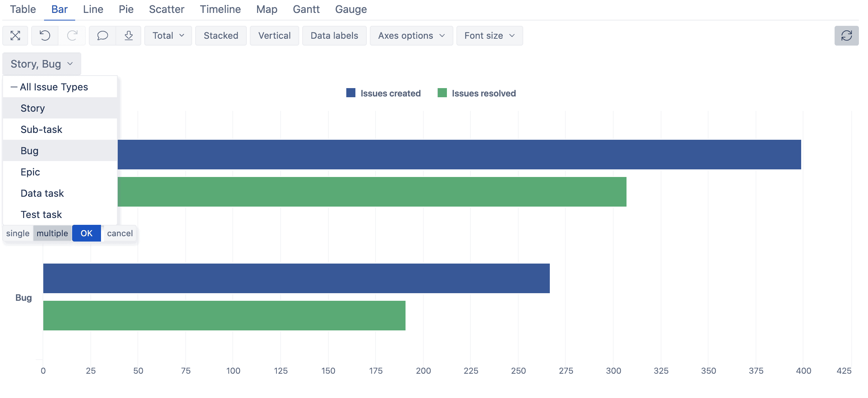Screen dimensions: 868x398
Task: Switch to the Pie chart tab
Action: click(126, 9)
